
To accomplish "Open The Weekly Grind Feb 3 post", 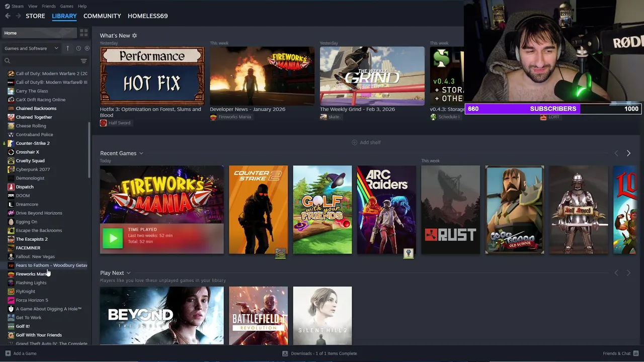I will (x=372, y=76).
